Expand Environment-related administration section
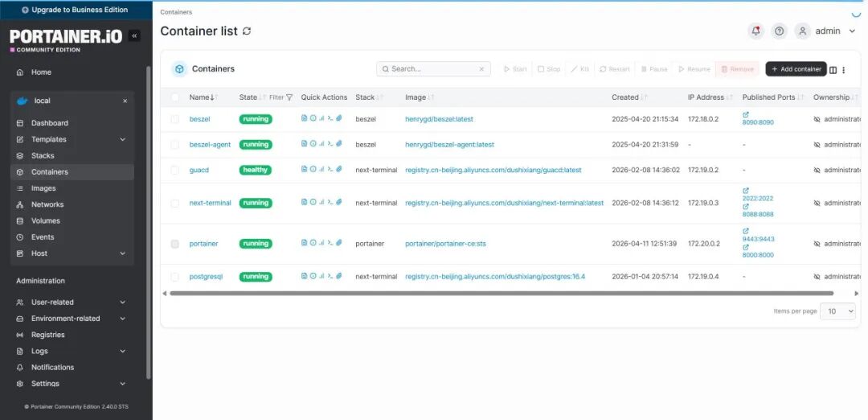 pos(123,319)
